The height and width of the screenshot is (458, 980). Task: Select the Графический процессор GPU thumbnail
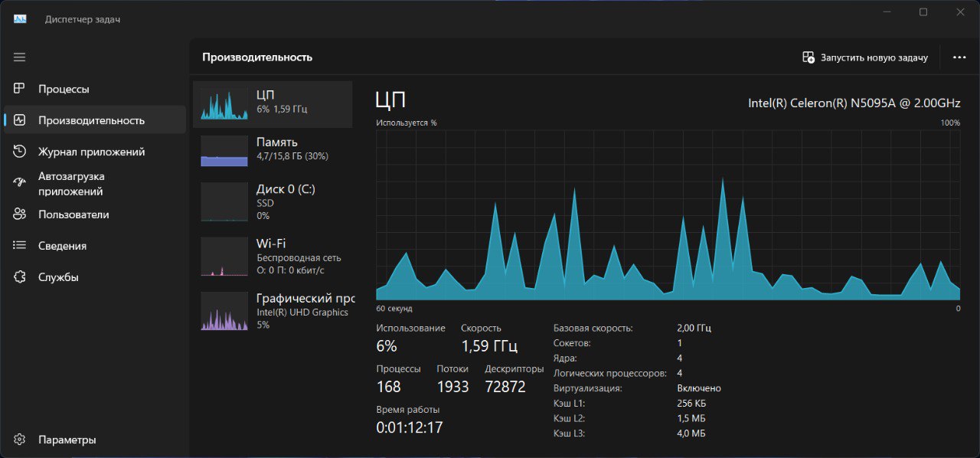coord(224,311)
